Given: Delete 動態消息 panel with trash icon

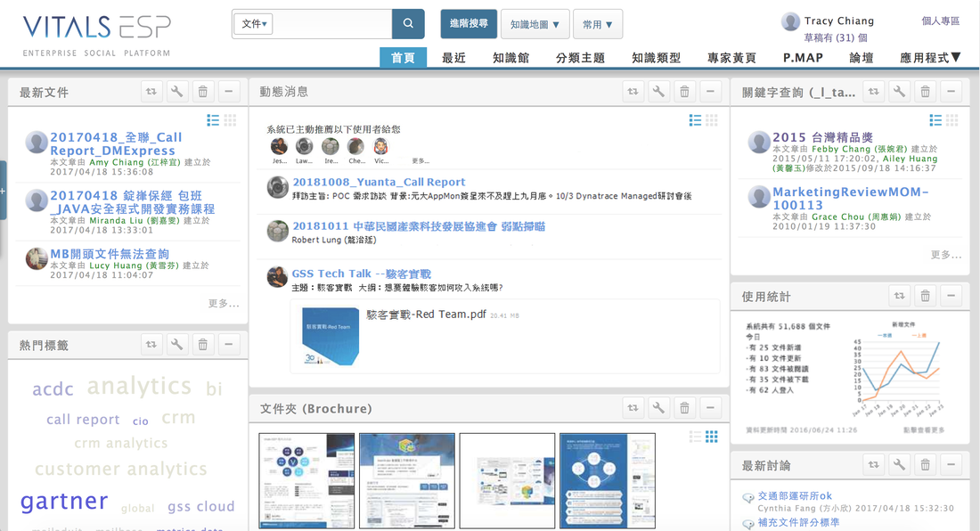Looking at the screenshot, I should [x=684, y=92].
